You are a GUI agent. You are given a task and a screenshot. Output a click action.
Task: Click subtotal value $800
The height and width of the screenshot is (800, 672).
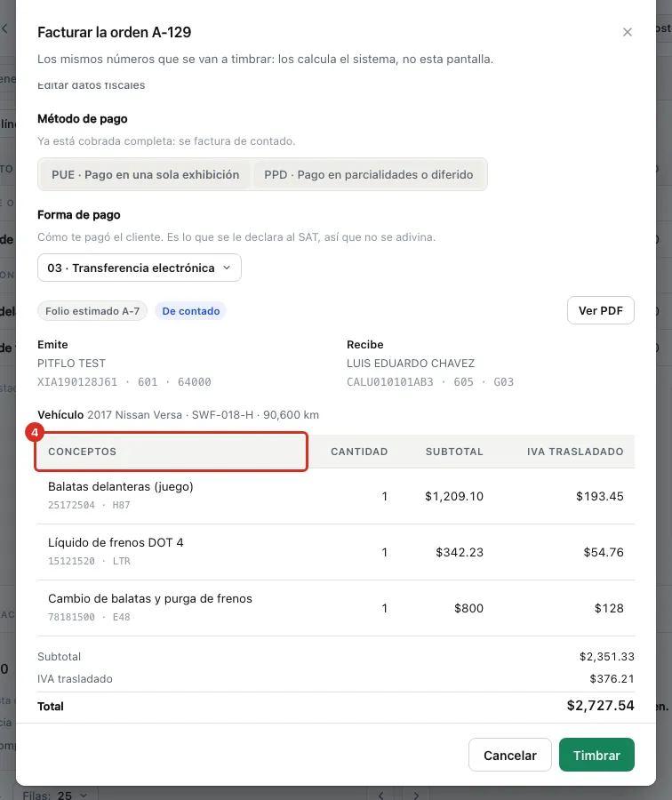469,609
